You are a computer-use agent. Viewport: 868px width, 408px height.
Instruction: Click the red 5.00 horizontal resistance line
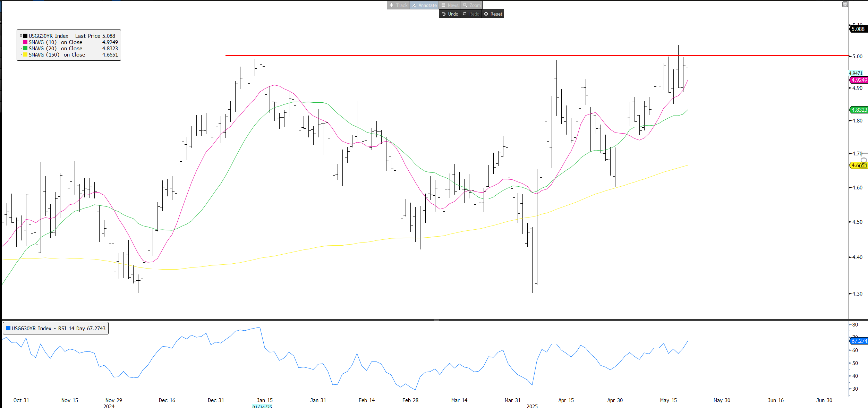point(416,55)
